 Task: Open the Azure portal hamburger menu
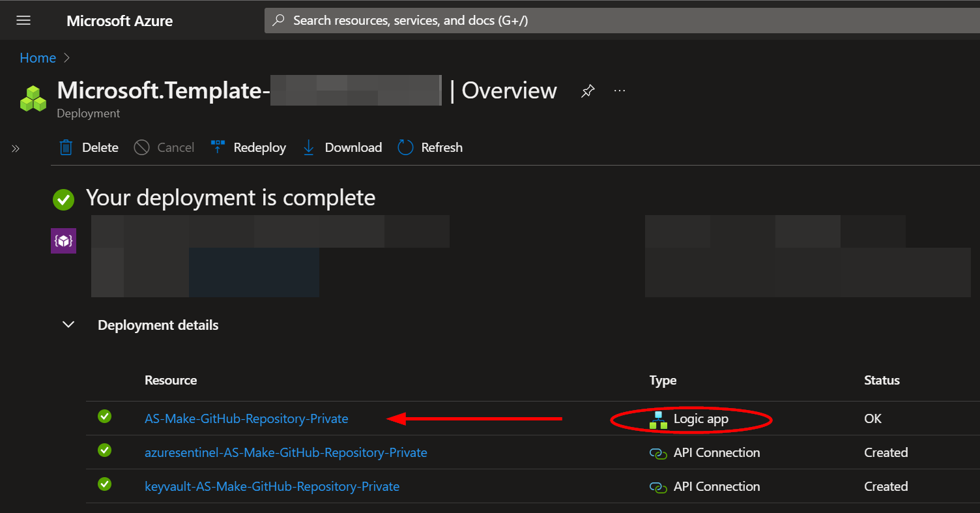[23, 20]
